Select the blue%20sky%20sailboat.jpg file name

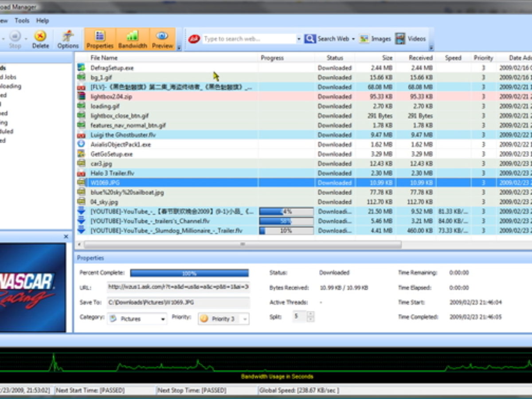click(127, 192)
